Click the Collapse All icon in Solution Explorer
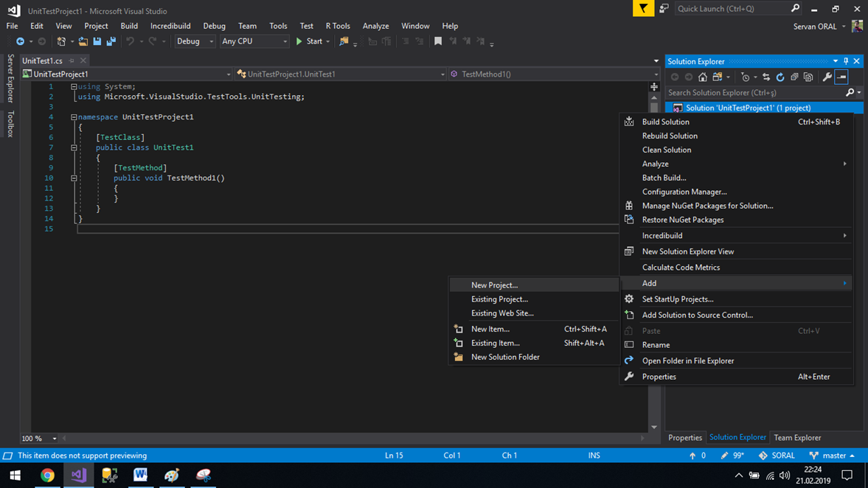 pos(794,77)
